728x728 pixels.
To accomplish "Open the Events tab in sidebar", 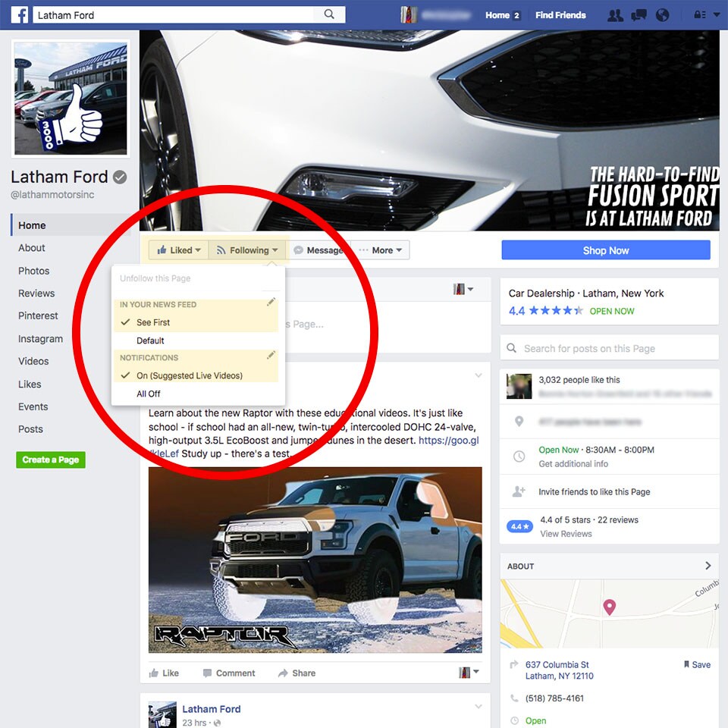I will 33,406.
